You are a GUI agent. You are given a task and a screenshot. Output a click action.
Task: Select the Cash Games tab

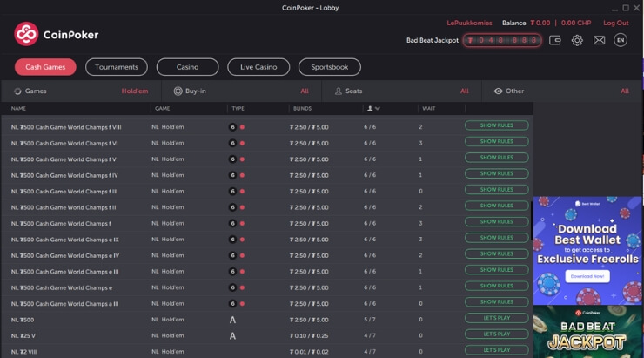45,67
